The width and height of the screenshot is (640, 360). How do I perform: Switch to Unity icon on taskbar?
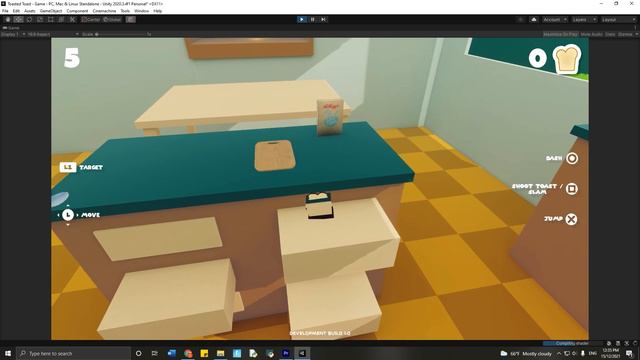pos(302,353)
